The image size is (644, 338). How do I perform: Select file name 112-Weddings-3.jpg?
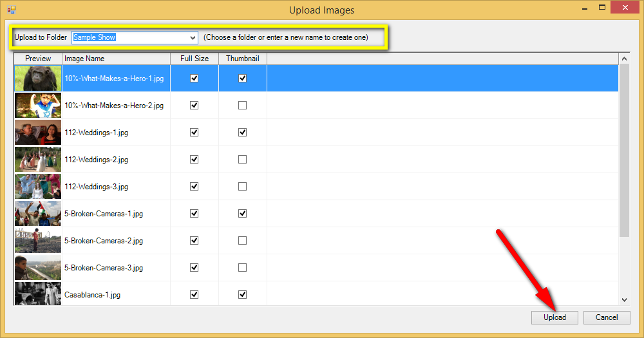(x=96, y=187)
